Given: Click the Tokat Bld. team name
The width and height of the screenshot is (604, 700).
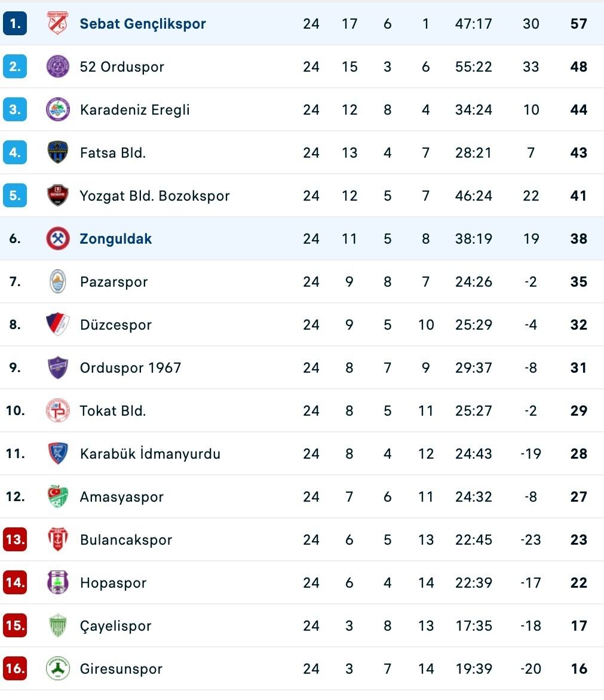Looking at the screenshot, I should (113, 411).
